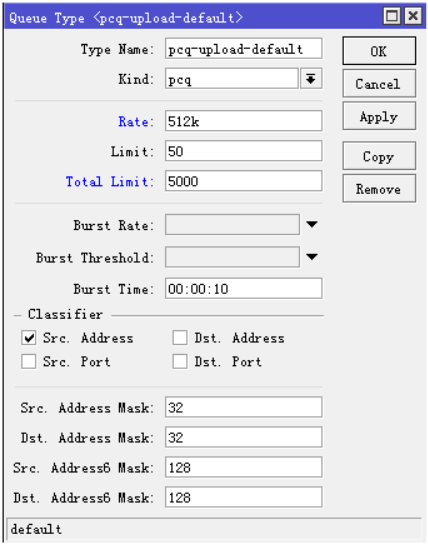Viewport: 428px width, 546px height.
Task: Enable the Src. Port classifier
Action: pos(29,361)
